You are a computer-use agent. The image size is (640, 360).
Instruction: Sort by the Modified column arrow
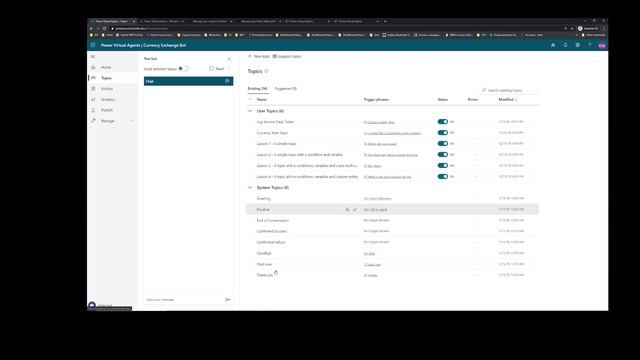coord(516,100)
